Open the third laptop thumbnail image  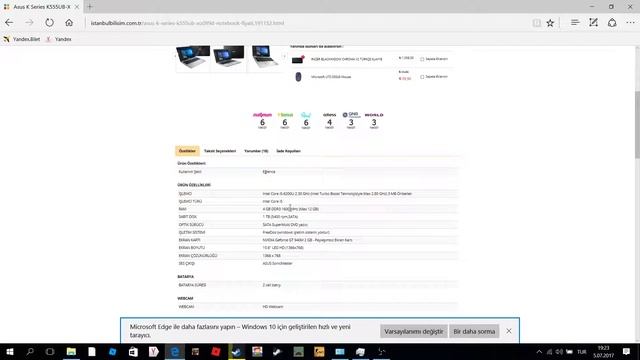point(264,58)
